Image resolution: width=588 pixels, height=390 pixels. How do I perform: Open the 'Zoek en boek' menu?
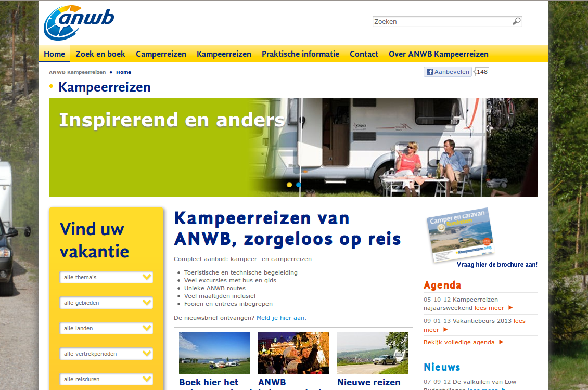[100, 54]
